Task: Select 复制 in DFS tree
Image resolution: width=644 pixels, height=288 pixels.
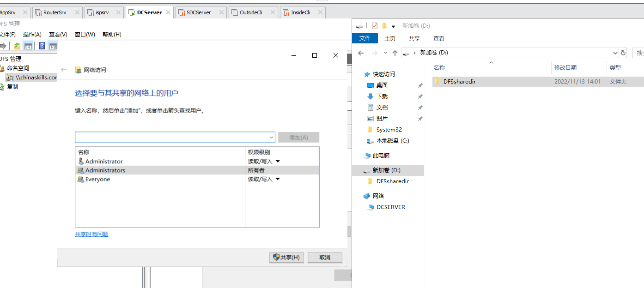Action: (x=12, y=87)
